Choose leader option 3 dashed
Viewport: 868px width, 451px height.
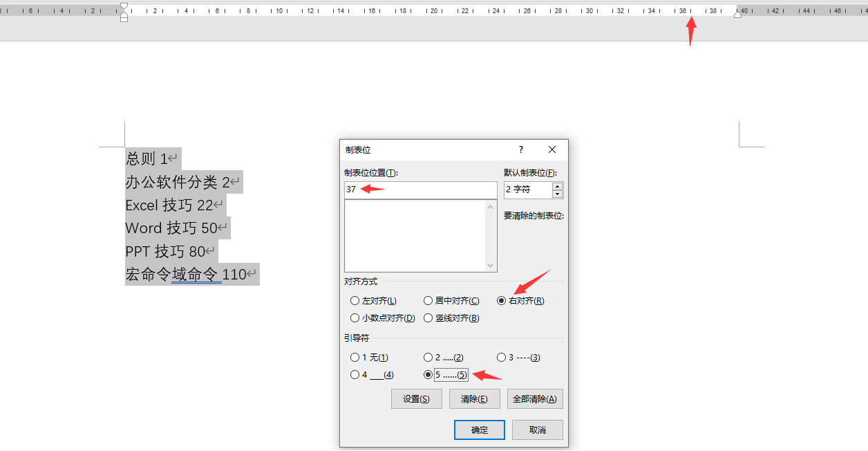pos(502,358)
